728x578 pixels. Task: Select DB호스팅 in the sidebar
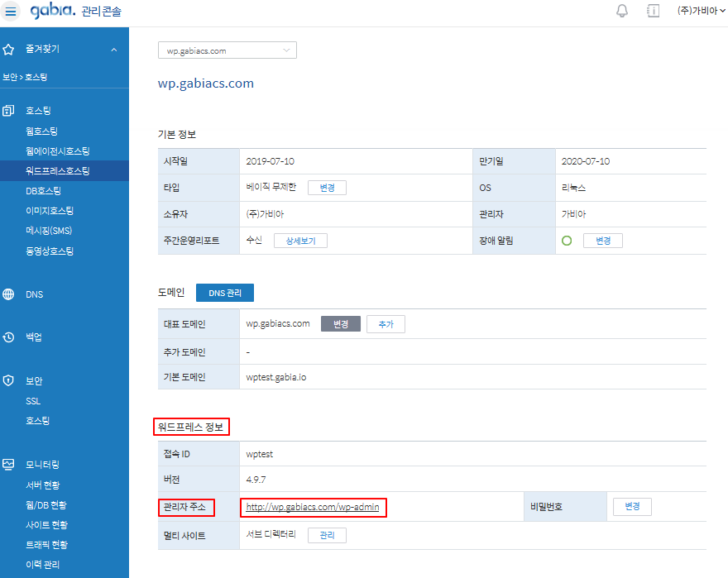coord(43,191)
